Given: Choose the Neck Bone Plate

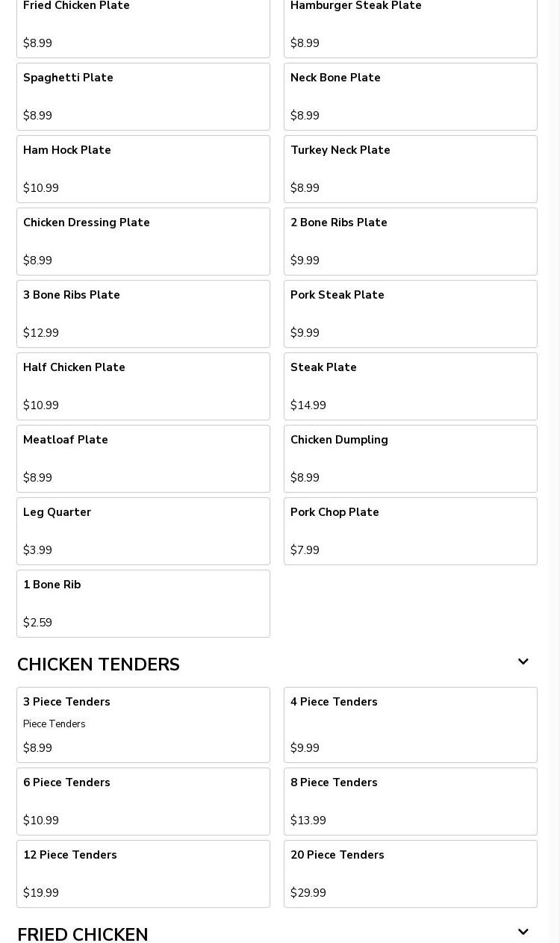Looking at the screenshot, I should pos(411,97).
